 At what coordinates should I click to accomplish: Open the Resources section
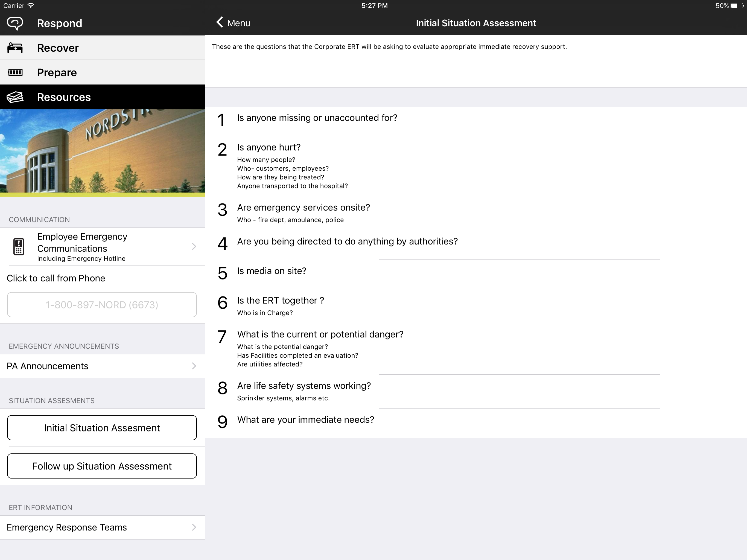(x=64, y=97)
